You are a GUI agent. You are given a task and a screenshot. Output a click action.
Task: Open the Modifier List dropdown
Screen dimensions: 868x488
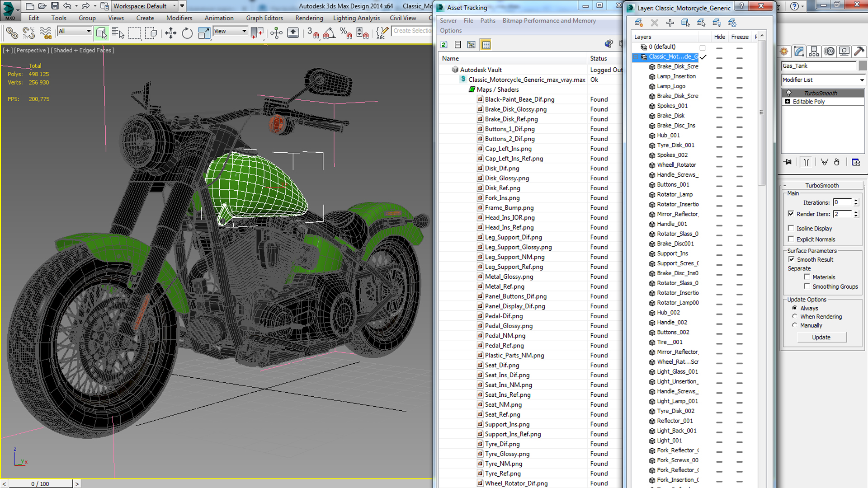click(x=823, y=80)
